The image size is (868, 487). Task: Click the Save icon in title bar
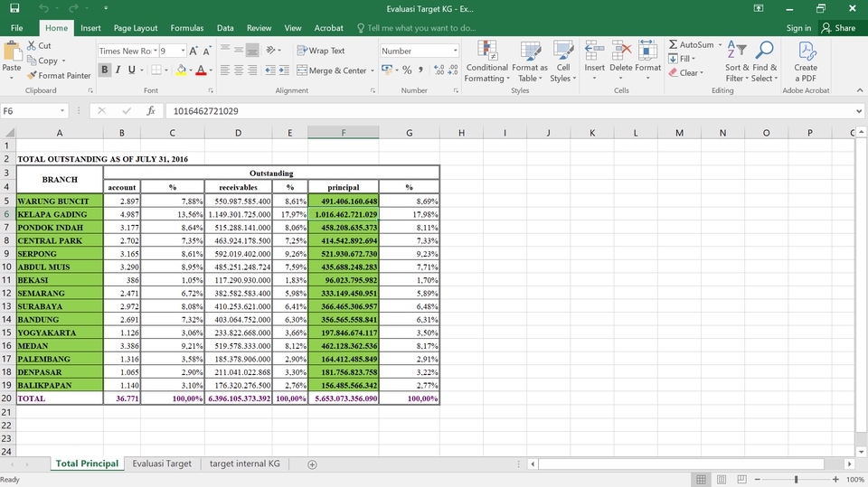pyautogui.click(x=15, y=8)
